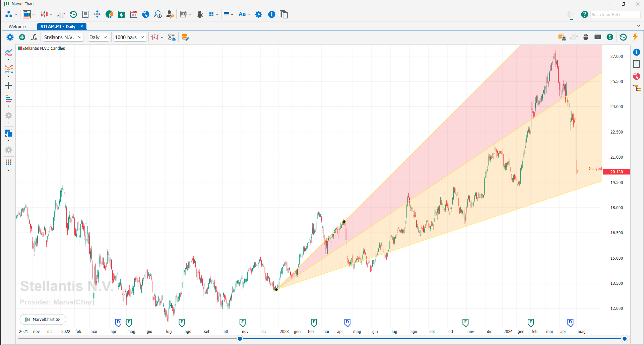644x345 pixels.
Task: Select the trend line drawing tool
Action: click(9, 52)
